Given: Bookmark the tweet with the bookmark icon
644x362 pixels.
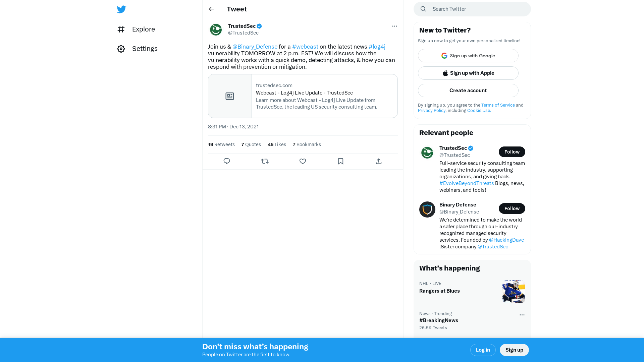Looking at the screenshot, I should point(340,161).
